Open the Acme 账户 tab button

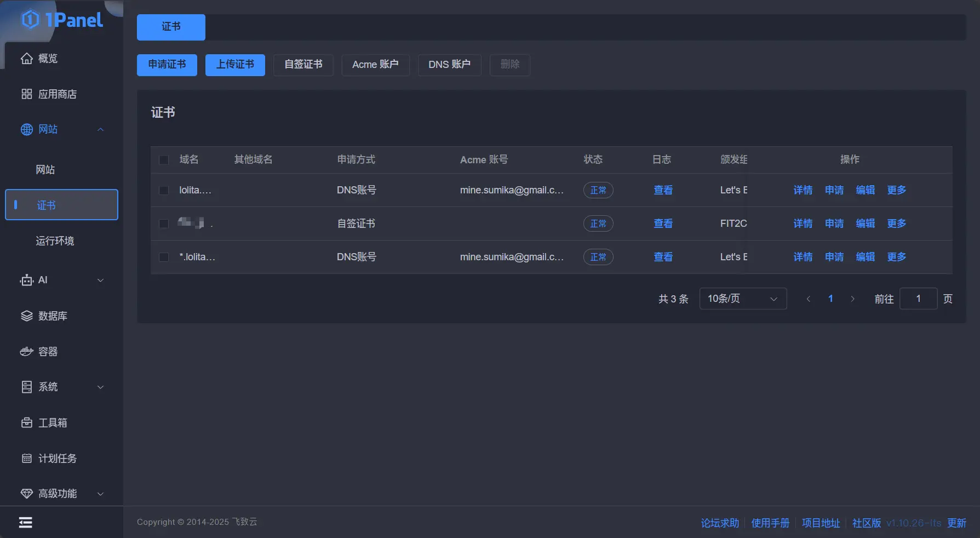(x=375, y=65)
